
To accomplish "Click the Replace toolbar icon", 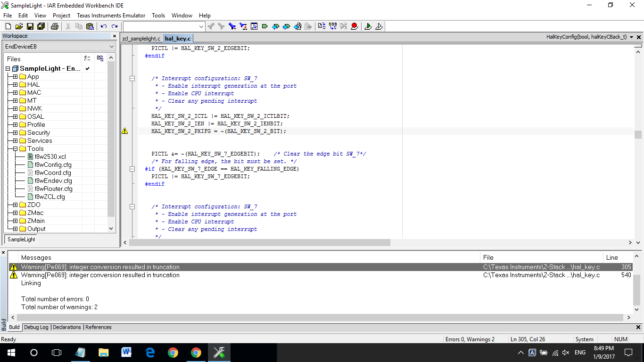I will click(243, 26).
